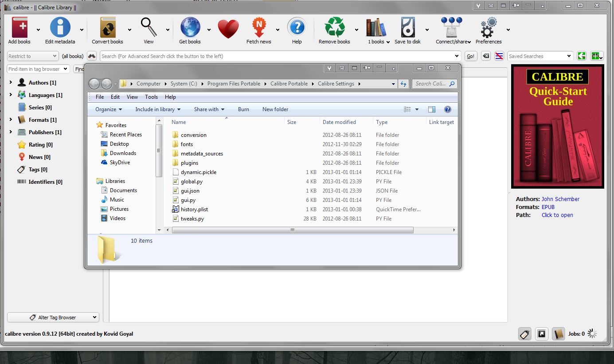
Task: Click the Add books icon in calibre
Action: tap(20, 27)
